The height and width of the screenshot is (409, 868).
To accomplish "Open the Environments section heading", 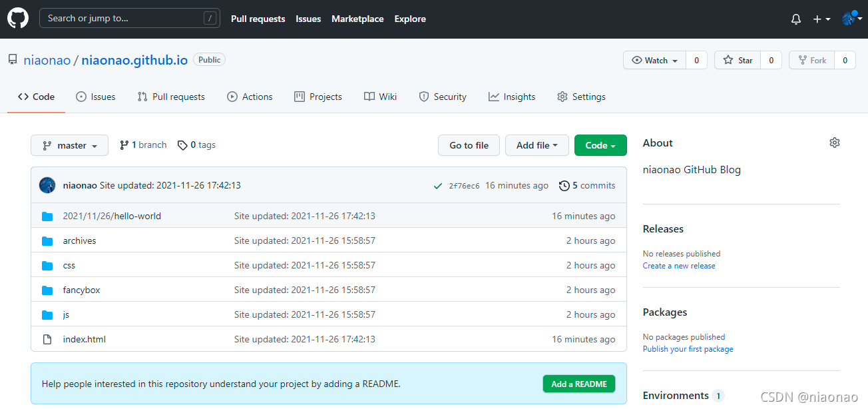I will [x=676, y=395].
